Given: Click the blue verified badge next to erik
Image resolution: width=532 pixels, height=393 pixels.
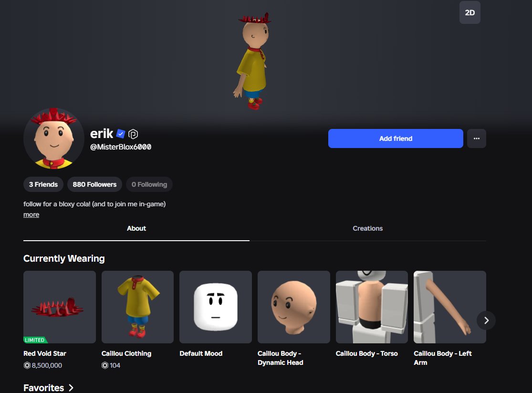Looking at the screenshot, I should tap(120, 134).
